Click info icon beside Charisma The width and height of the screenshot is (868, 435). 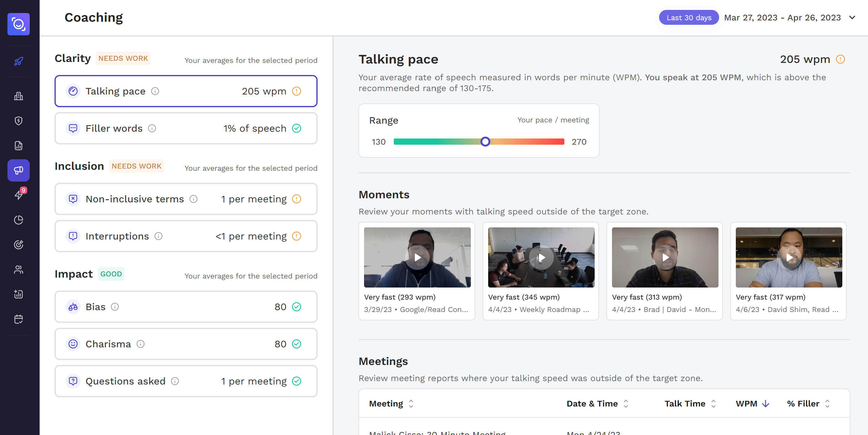[141, 344]
